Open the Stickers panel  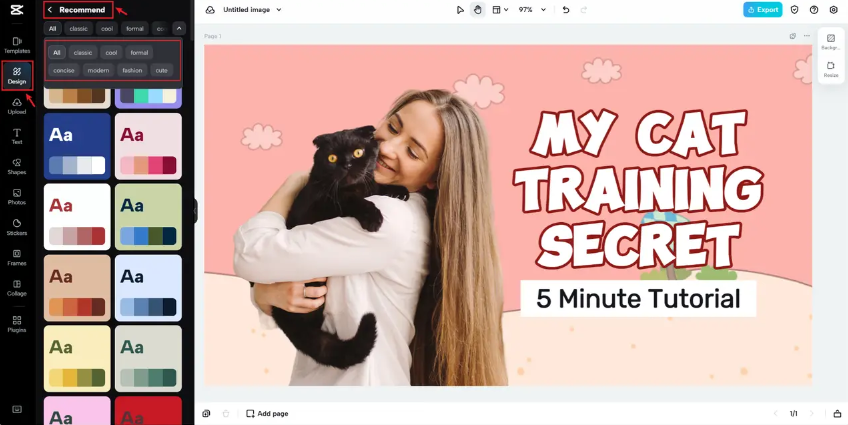[17, 227]
